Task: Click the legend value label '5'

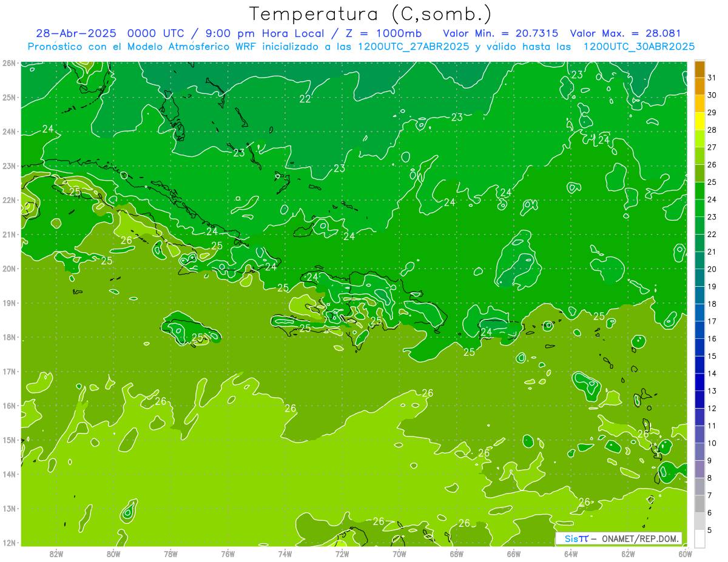Action: point(710,531)
